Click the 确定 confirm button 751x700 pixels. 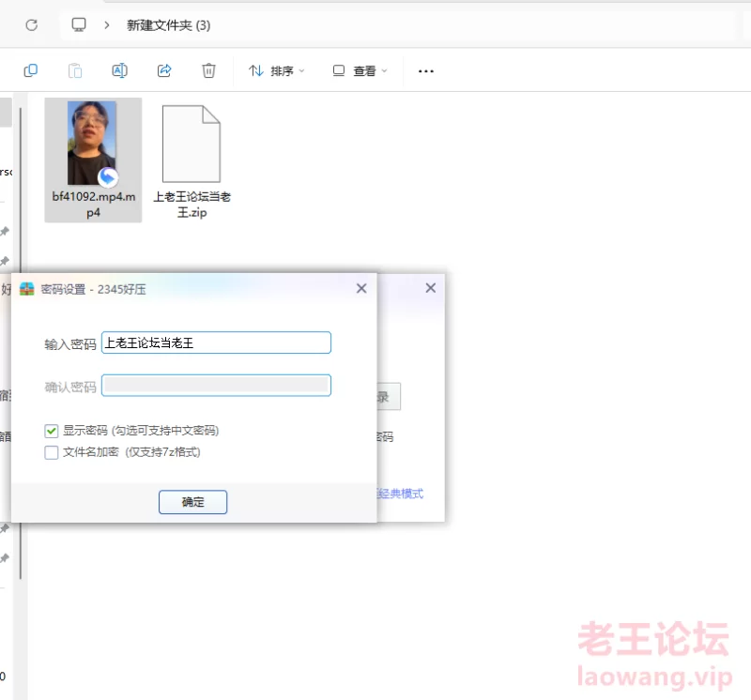[x=192, y=502]
